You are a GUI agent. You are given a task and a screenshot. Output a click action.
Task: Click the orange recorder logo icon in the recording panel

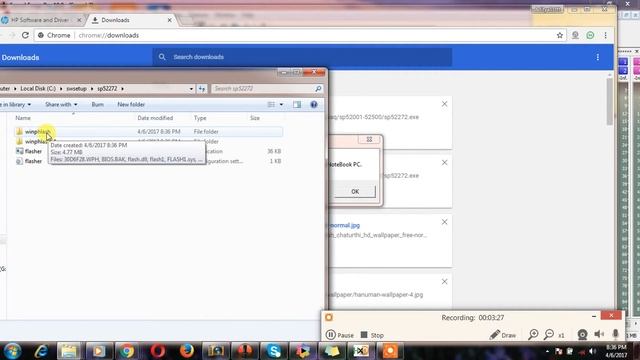[x=329, y=317]
